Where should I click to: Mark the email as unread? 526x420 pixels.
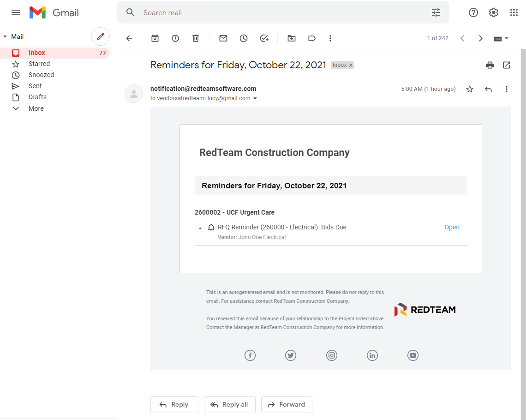pyautogui.click(x=223, y=38)
